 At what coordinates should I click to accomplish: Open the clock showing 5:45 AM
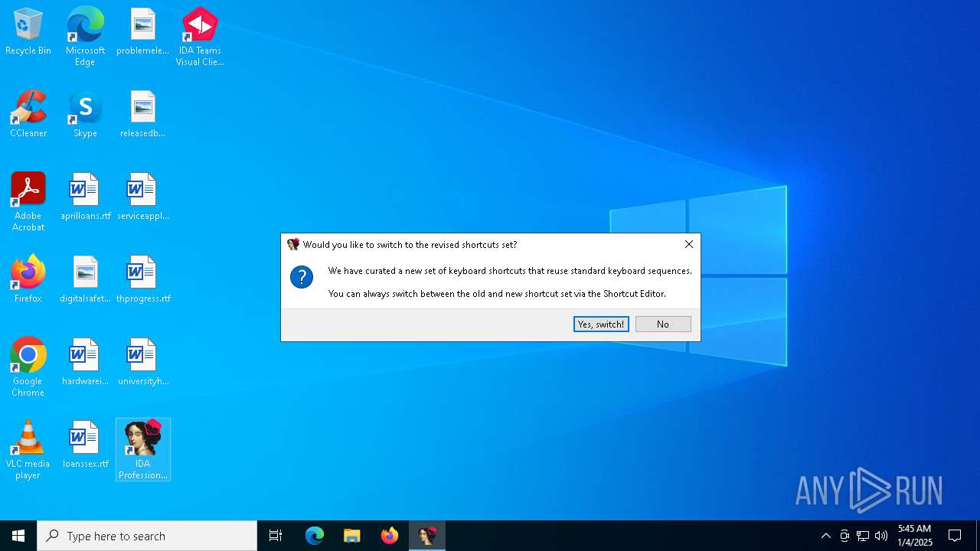915,536
